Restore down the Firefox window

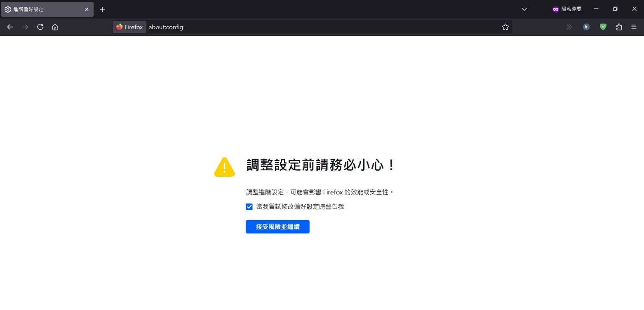615,9
